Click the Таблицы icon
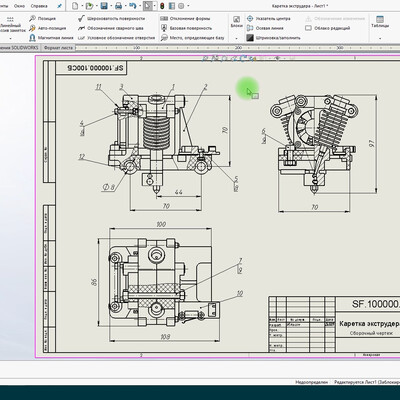The width and height of the screenshot is (400, 400). pyautogui.click(x=380, y=19)
